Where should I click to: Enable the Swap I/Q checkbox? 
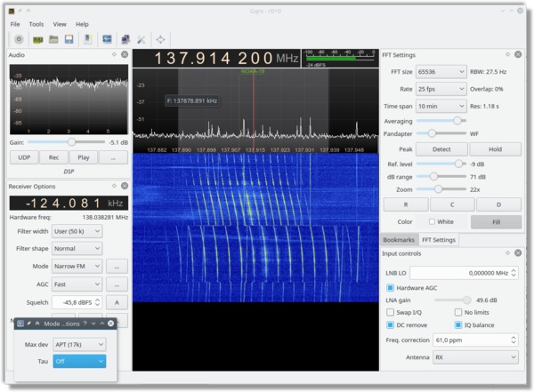pos(391,312)
